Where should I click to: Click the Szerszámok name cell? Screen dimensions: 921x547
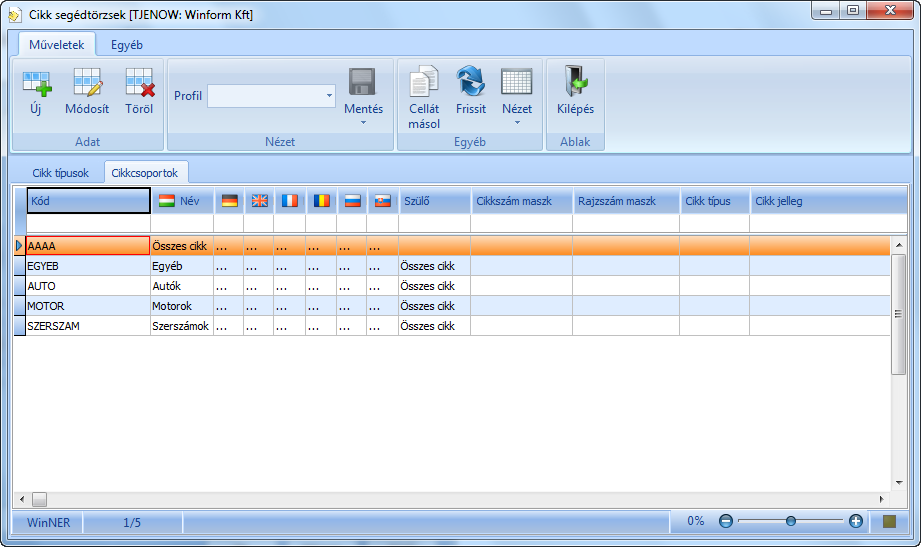(182, 326)
